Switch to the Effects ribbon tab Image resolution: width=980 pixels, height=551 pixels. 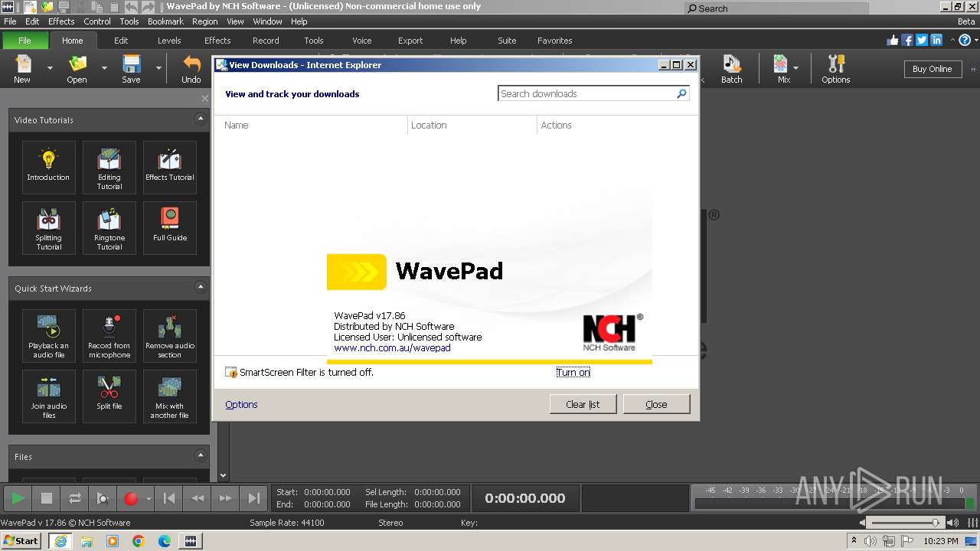pos(217,41)
